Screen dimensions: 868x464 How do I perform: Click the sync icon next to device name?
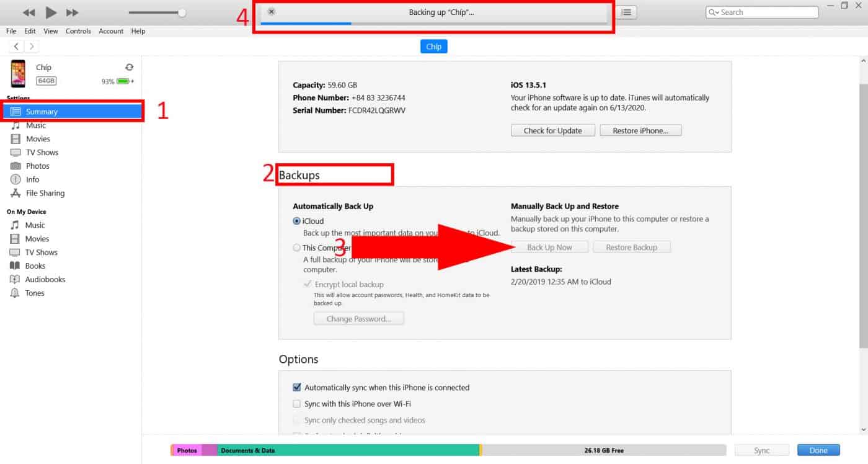pyautogui.click(x=129, y=67)
